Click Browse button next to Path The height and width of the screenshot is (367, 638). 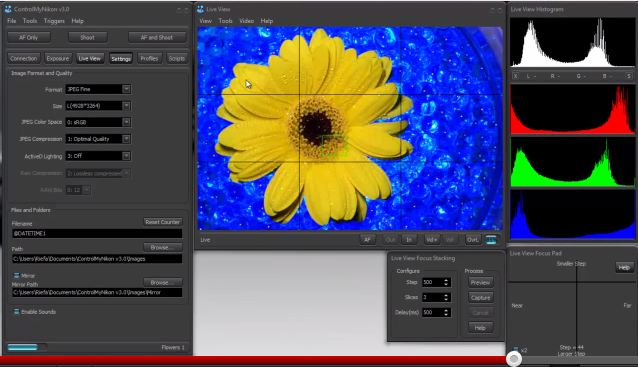(x=162, y=247)
